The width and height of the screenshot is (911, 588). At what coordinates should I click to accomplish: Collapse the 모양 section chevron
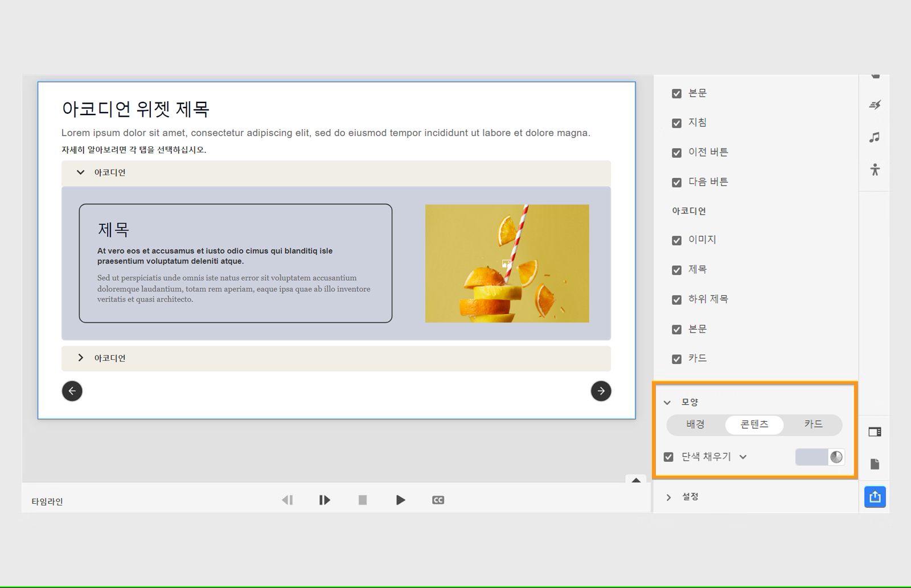(667, 402)
